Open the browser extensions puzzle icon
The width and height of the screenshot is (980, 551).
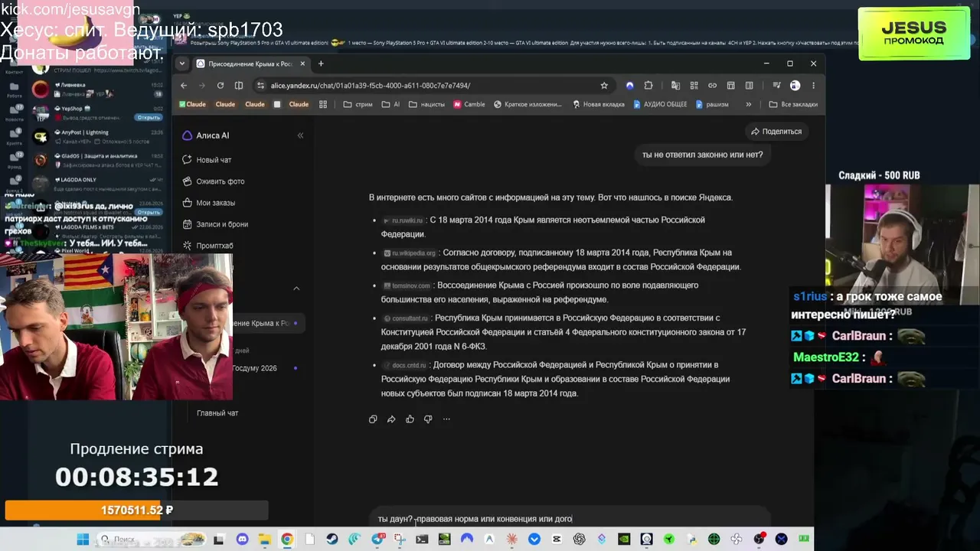[648, 86]
